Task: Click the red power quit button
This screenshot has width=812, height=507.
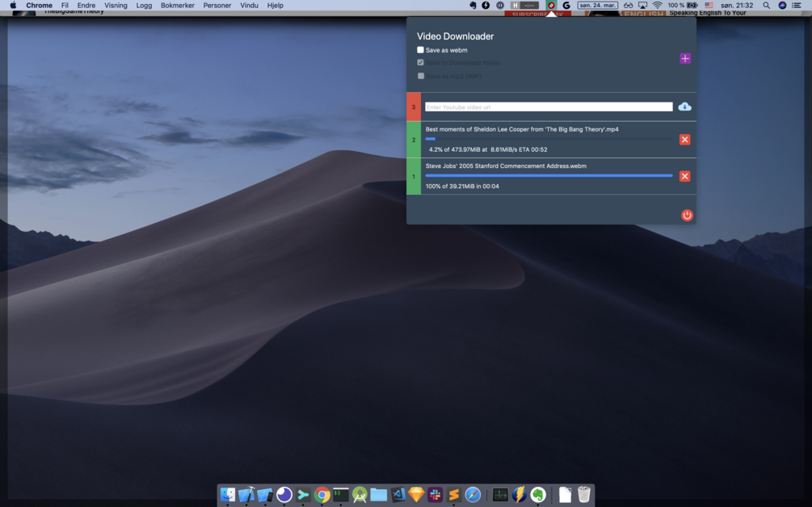Action: pos(687,216)
